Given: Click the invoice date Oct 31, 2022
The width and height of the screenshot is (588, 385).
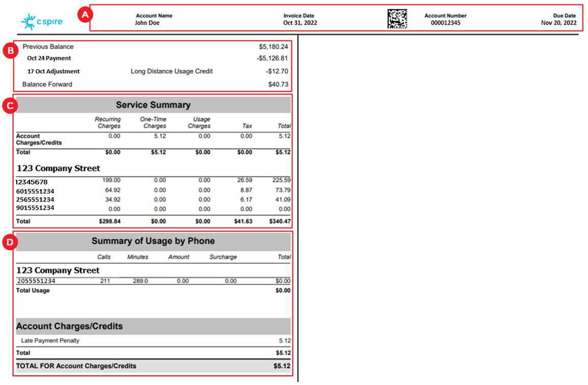Looking at the screenshot, I should click(300, 23).
